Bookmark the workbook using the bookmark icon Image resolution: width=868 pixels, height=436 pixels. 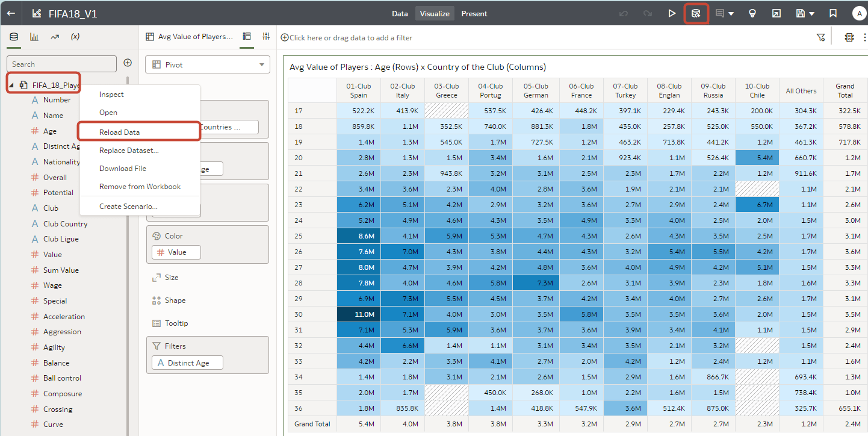point(833,13)
